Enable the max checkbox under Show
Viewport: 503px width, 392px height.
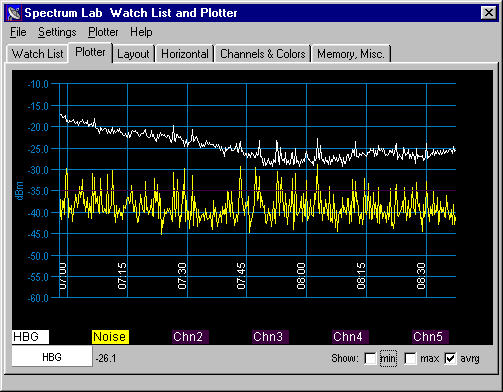coord(410,359)
